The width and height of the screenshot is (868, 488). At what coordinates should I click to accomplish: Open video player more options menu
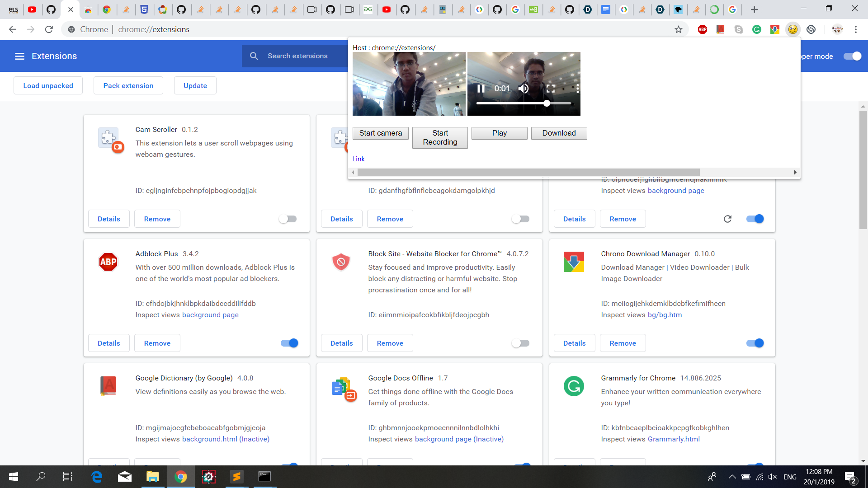click(x=577, y=89)
